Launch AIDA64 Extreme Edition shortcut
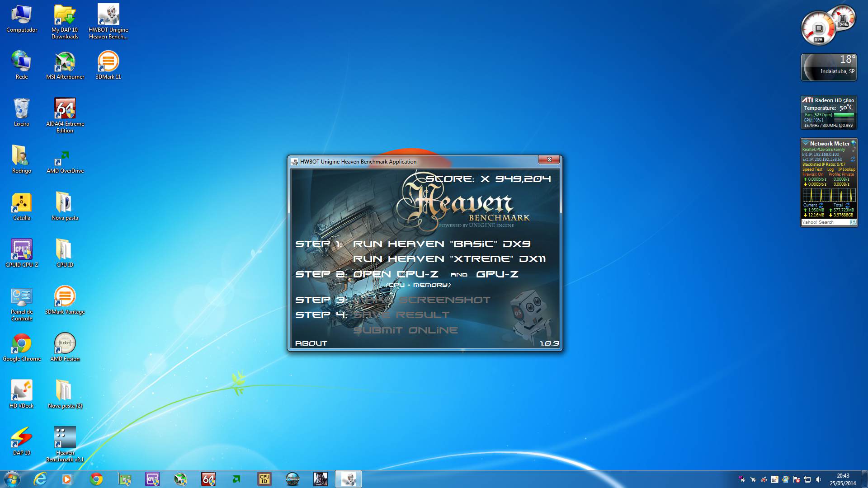The height and width of the screenshot is (488, 868). click(65, 115)
